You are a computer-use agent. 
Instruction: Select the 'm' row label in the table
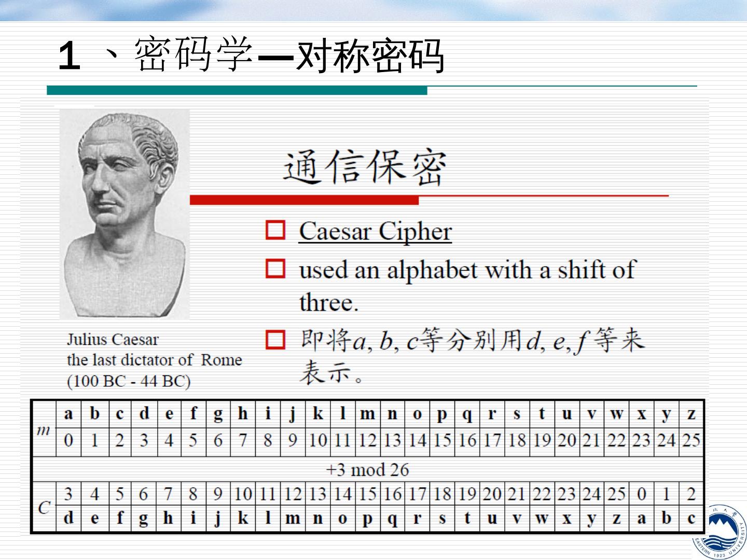click(44, 429)
